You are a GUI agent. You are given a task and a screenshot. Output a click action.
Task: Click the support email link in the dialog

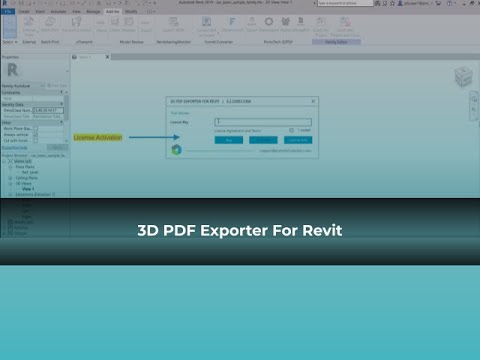[x=285, y=151]
